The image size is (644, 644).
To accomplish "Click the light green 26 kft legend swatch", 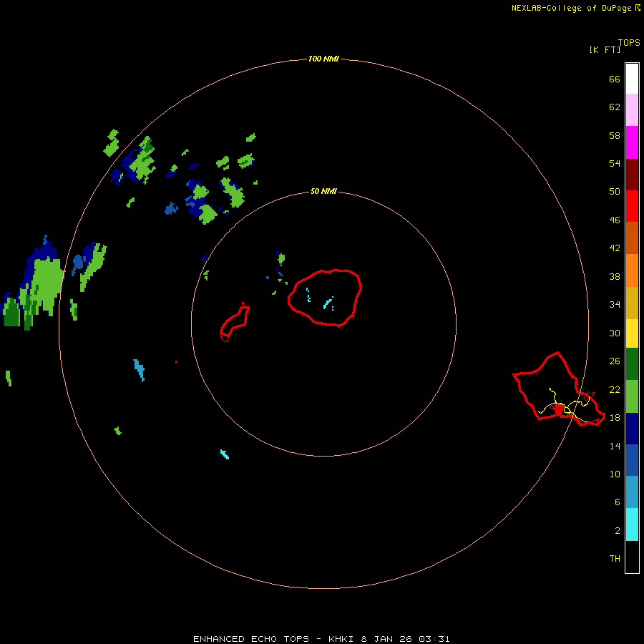I will 632,396.
